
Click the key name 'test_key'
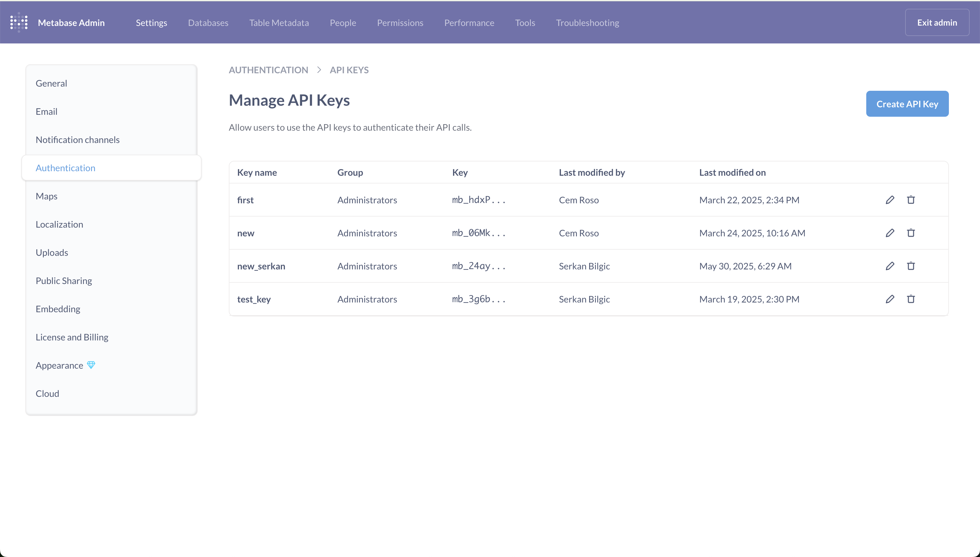[254, 299]
